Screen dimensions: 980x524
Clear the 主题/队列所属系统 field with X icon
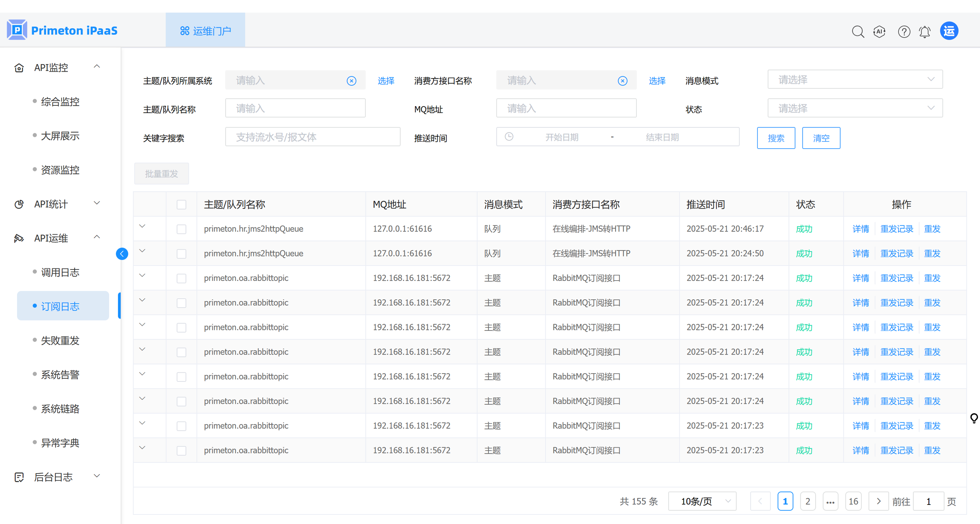pos(351,81)
